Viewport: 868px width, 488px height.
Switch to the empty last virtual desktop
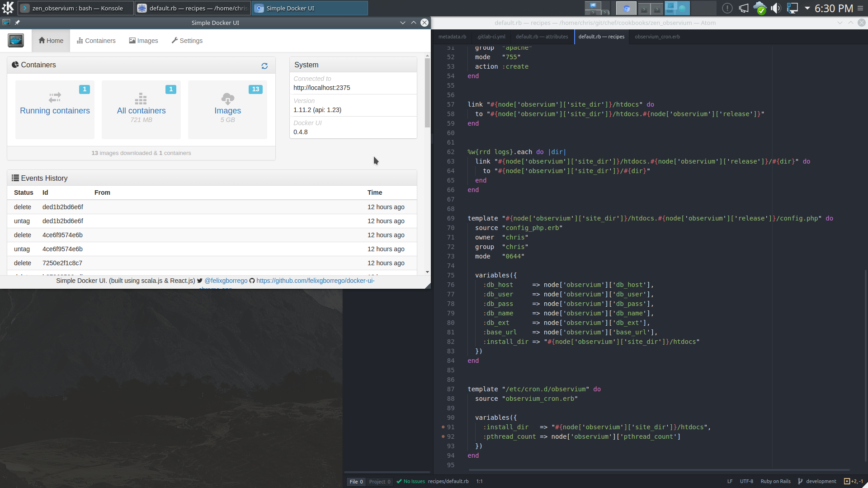[x=703, y=8]
